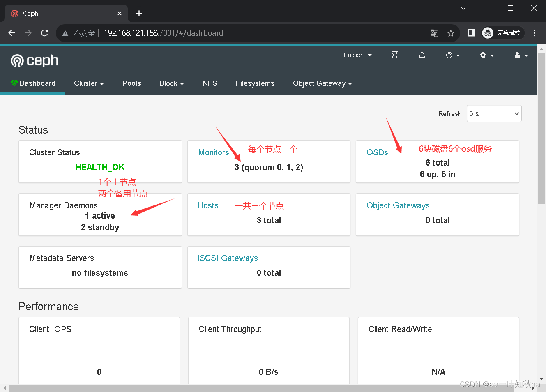Click the Client Throughput '0 B/s' value

coord(269,372)
